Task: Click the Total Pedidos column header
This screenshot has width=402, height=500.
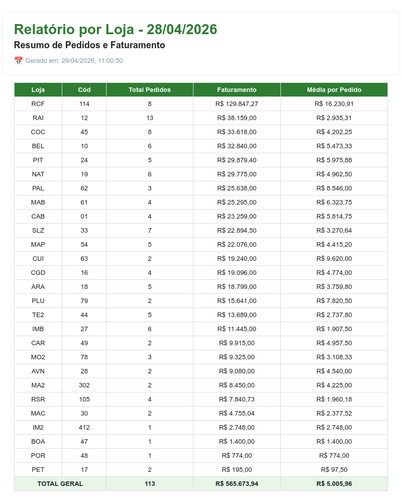Action: pyautogui.click(x=150, y=90)
